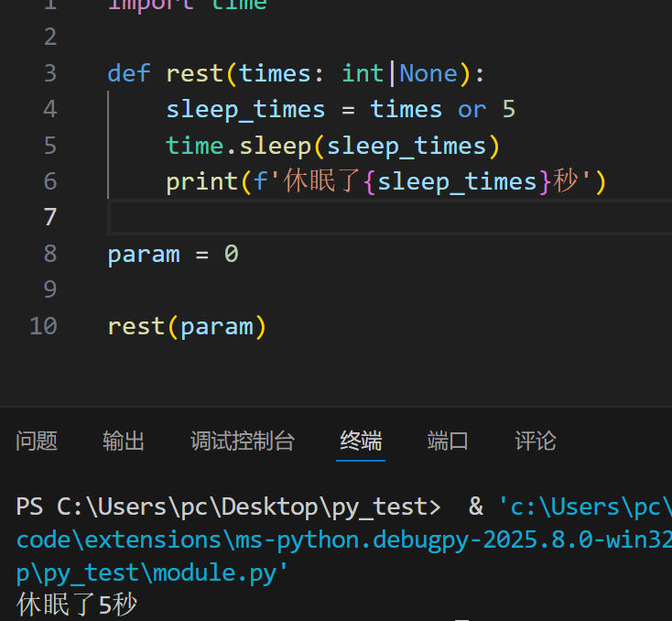Click line number 10 in the gutter

pos(43,326)
